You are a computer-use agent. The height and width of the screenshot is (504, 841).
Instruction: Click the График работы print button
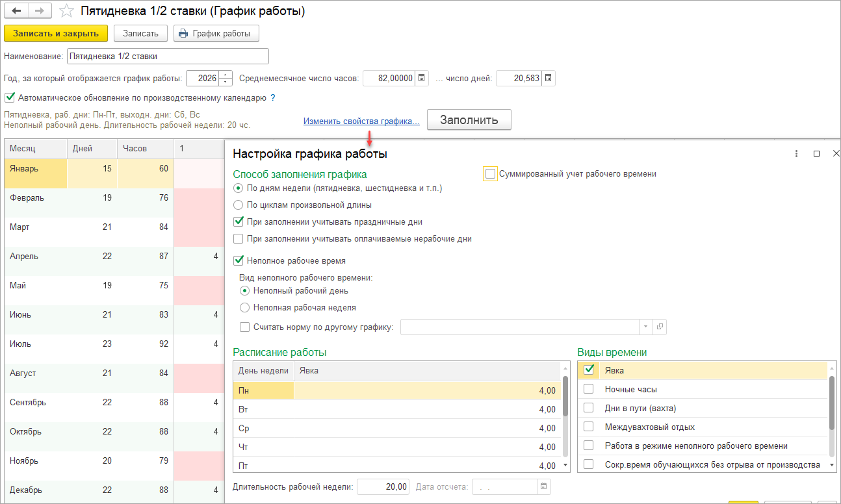tap(216, 33)
